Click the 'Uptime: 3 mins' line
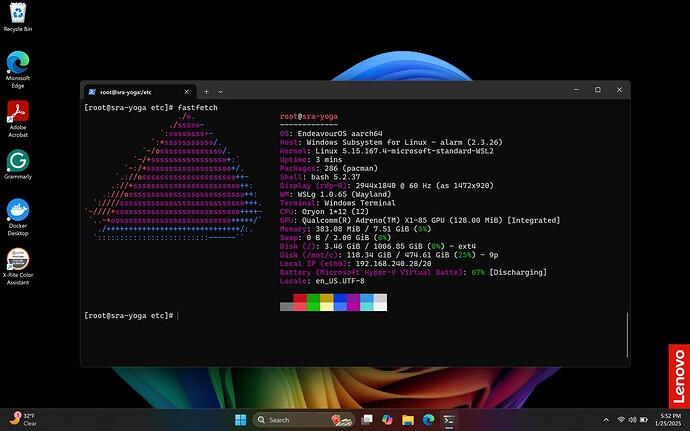The width and height of the screenshot is (690, 431). coord(311,159)
